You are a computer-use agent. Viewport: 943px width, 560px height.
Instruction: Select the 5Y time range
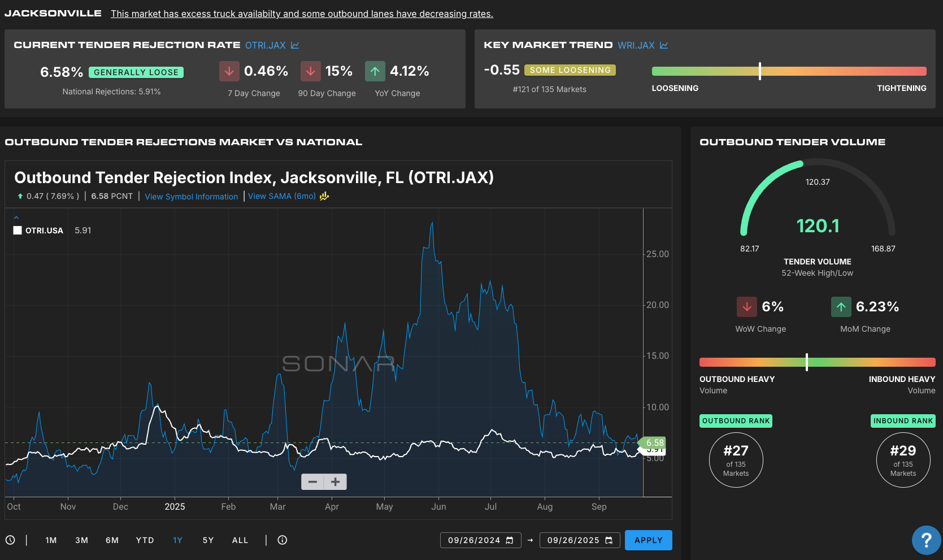point(208,540)
